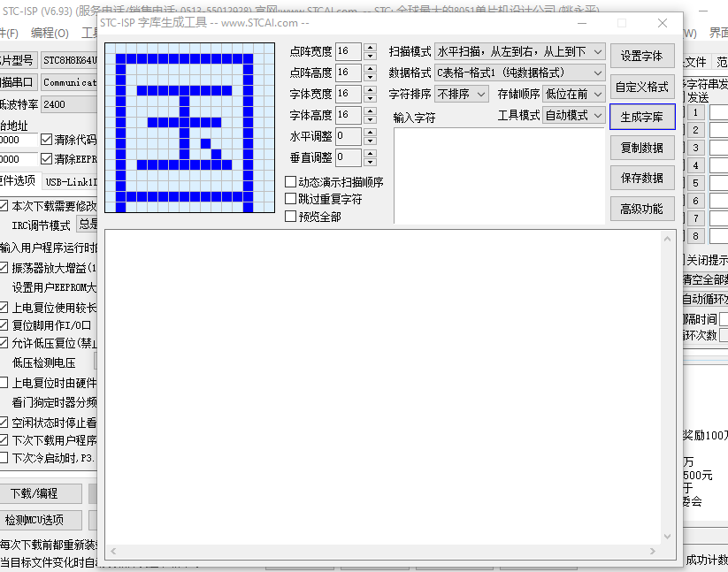Open the 扫描模式 dropdown
The width and height of the screenshot is (728, 572).
pyautogui.click(x=519, y=51)
